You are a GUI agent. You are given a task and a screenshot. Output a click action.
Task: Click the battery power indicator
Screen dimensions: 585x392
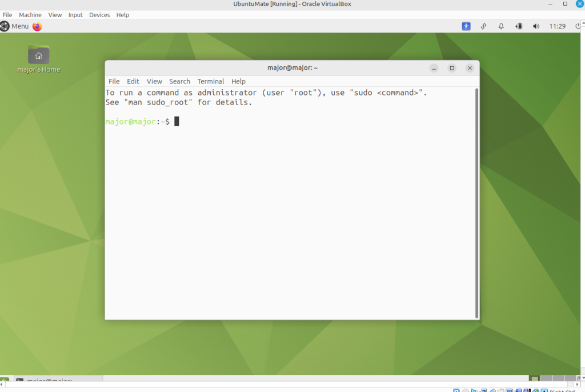point(519,26)
